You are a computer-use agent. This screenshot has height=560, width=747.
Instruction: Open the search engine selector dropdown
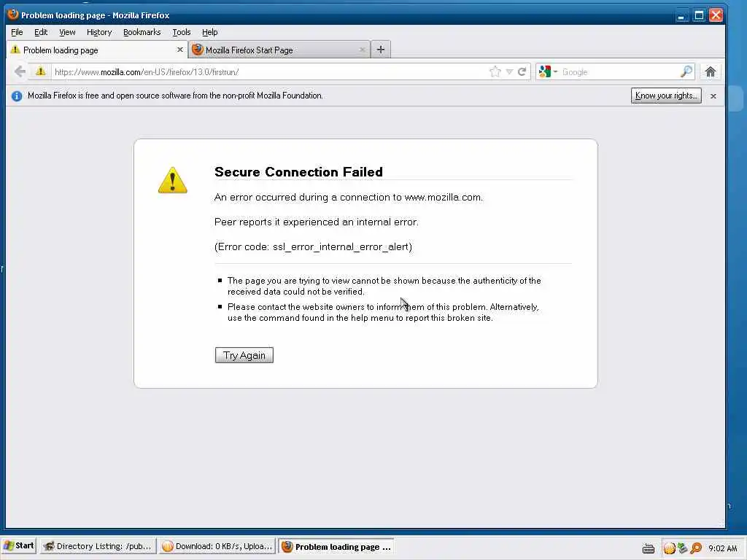[548, 72]
